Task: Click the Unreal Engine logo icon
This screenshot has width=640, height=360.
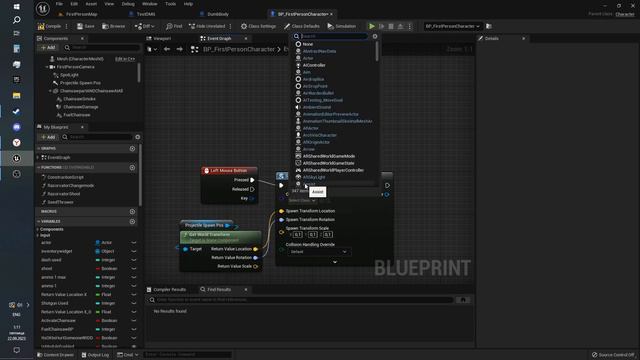Action: [42, 8]
